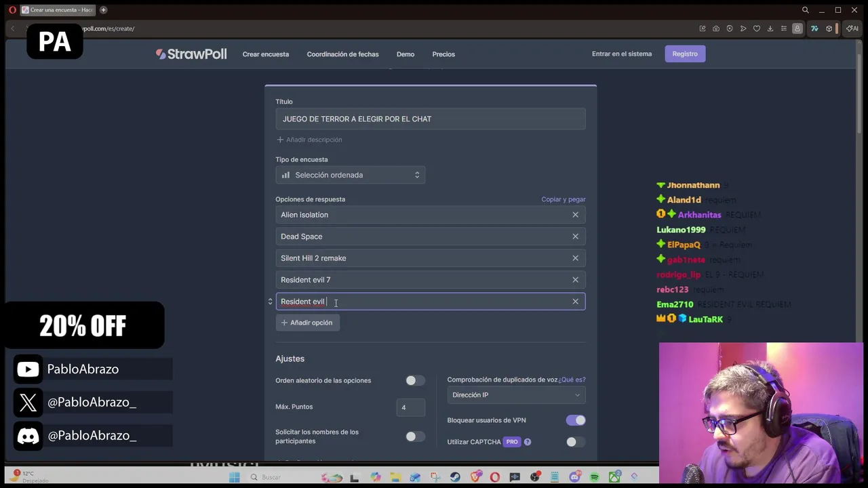Image resolution: width=868 pixels, height=488 pixels.
Task: Click Añadir descripción link
Action: pos(309,140)
